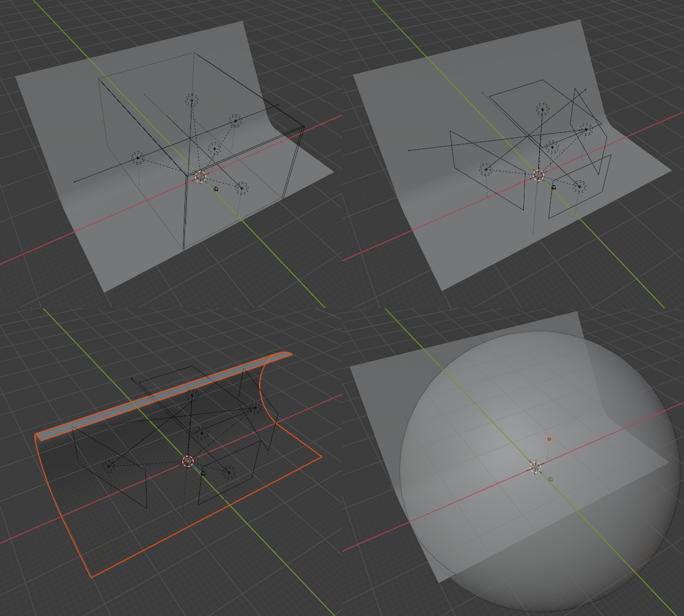
Task: Click the 3D cursor in the top-left viewport
Action: click(201, 176)
